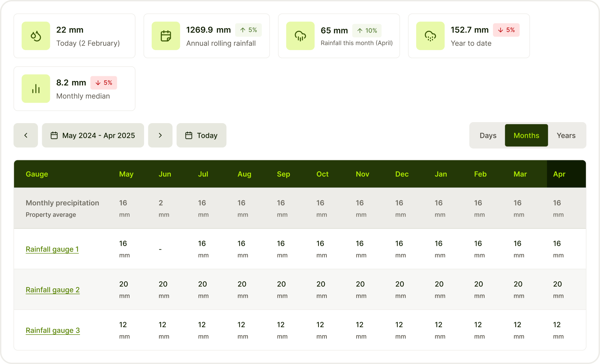Viewport: 600px width, 364px height.
Task: Click the Monthly precipitation row label
Action: click(x=62, y=203)
